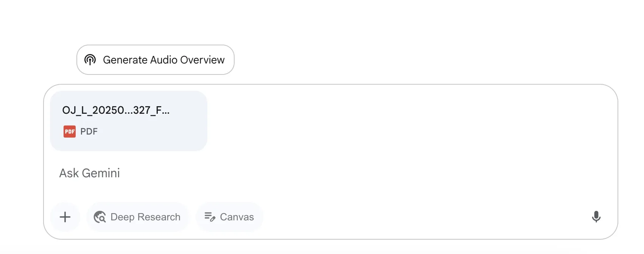Focus the Ask Gemini prompt field
The height and width of the screenshot is (254, 644).
[x=303, y=173]
